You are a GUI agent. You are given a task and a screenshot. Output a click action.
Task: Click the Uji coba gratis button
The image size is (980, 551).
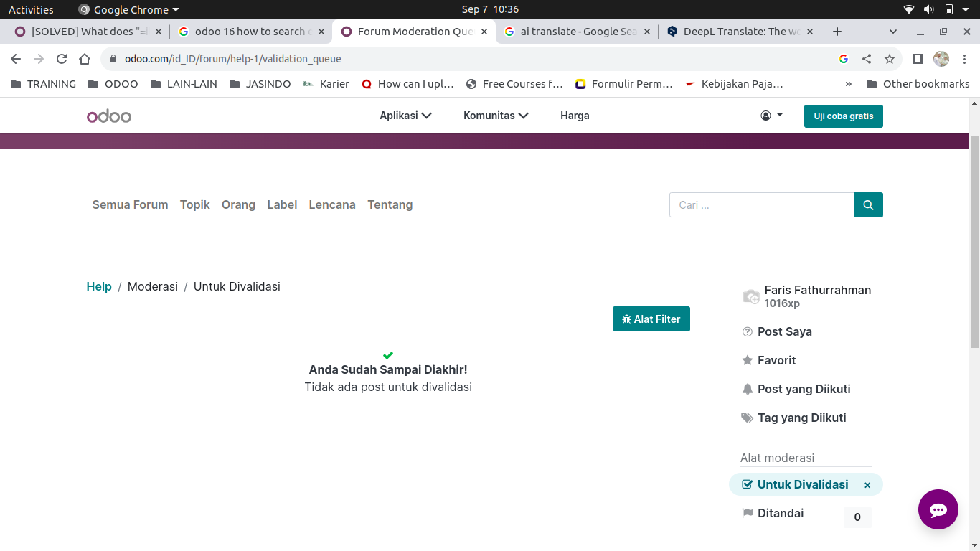tap(843, 116)
